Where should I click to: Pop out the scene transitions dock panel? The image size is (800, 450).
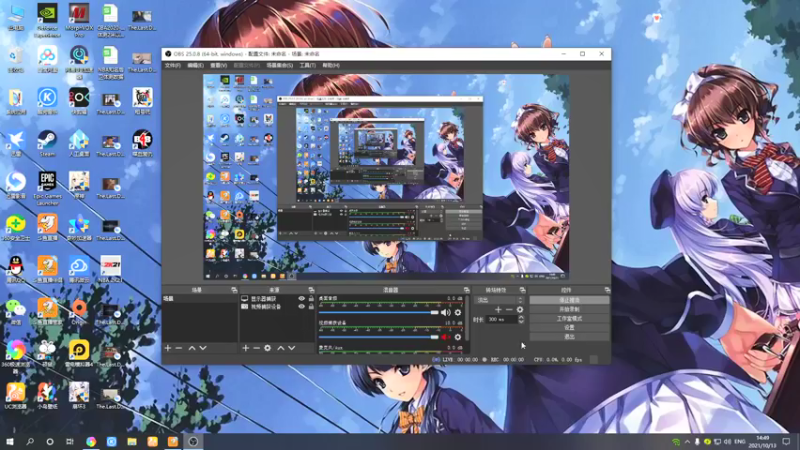click(x=522, y=290)
